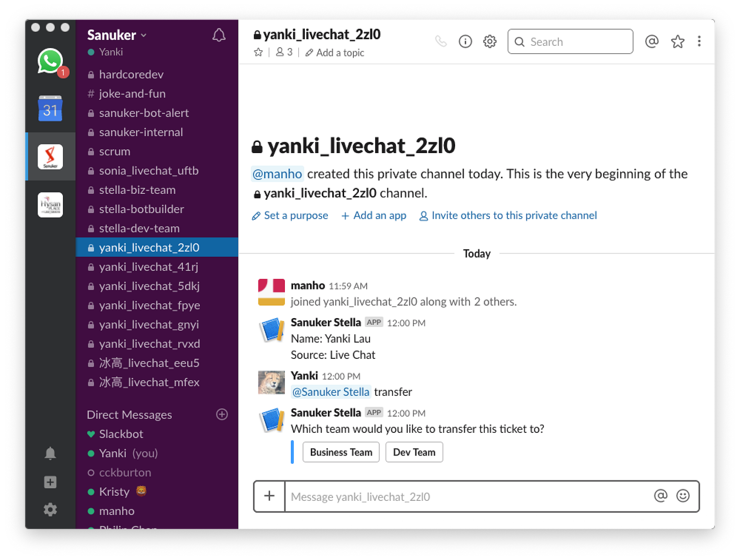
Task: Show mentions with the header @ icon
Action: click(652, 42)
